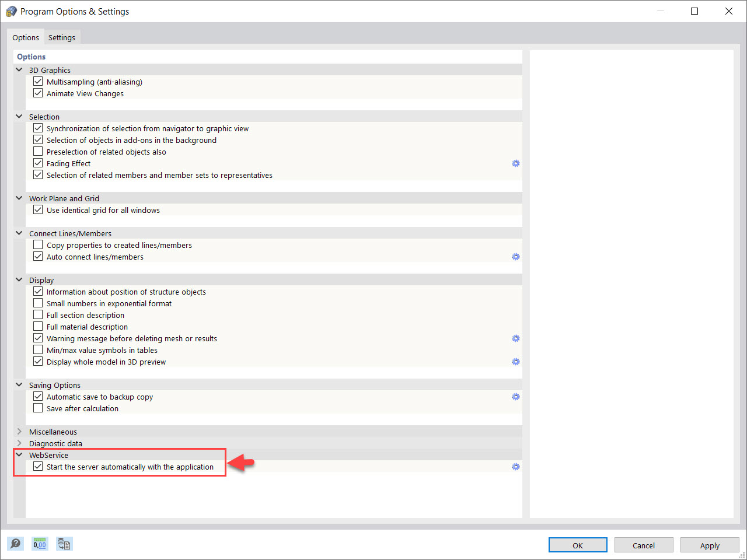747x560 pixels.
Task: Switch to the Settings tab
Action: tap(62, 37)
